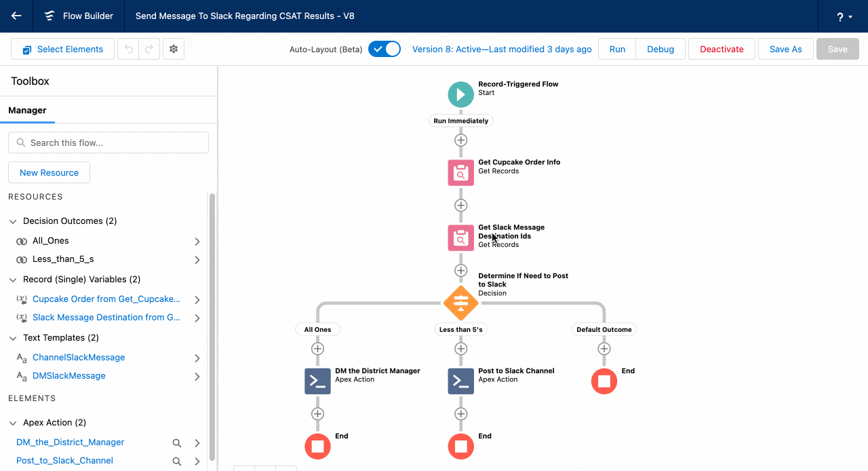Add element after Post to Slack Channel

461,413
